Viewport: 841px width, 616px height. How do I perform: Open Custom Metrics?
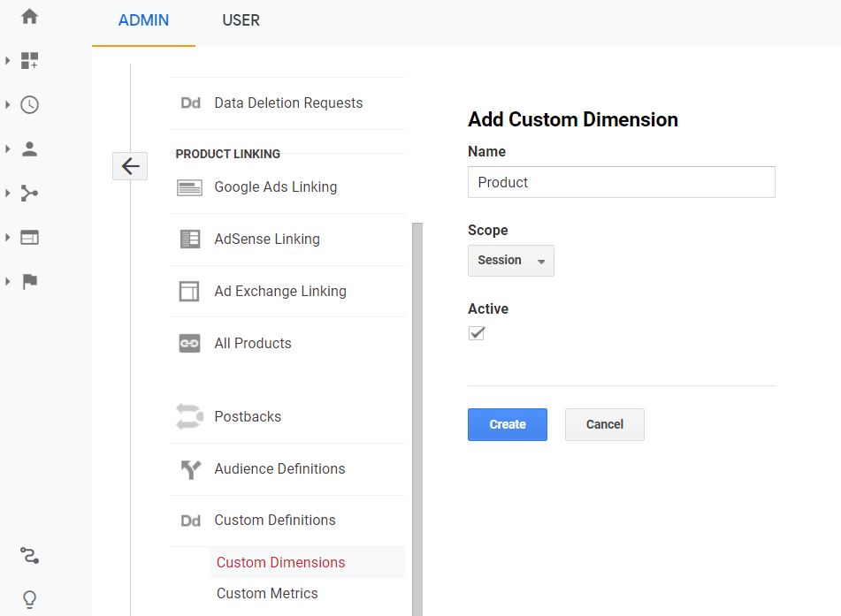266,593
